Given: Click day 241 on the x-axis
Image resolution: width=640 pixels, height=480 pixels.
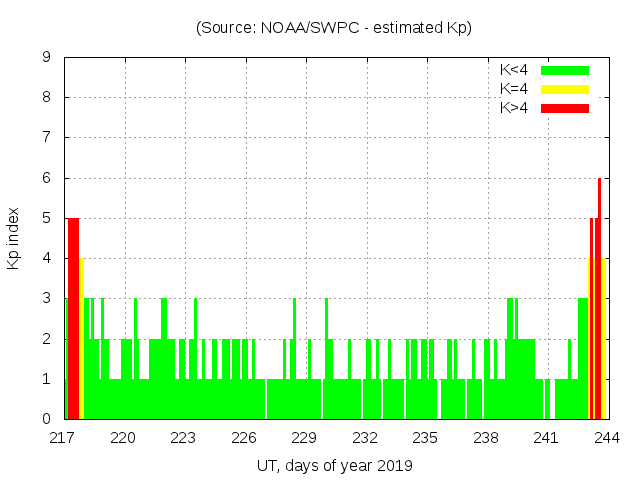Looking at the screenshot, I should [546, 437].
